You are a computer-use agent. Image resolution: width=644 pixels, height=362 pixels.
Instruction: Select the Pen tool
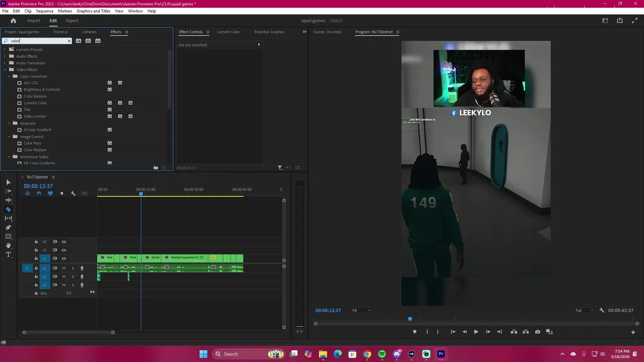[x=8, y=227]
